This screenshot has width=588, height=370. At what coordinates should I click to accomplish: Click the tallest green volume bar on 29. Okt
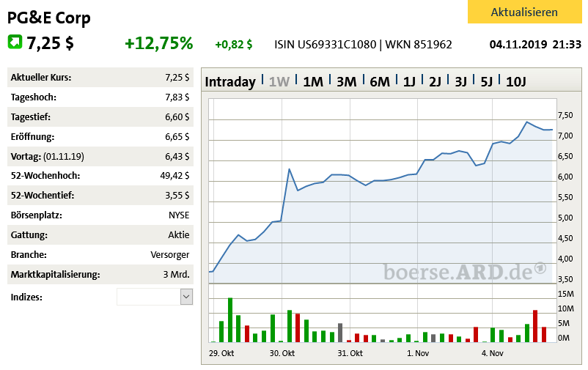[230, 319]
